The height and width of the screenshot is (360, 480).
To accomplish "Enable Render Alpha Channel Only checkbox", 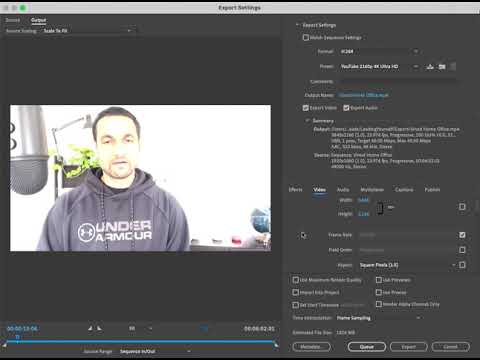I will 379,304.
